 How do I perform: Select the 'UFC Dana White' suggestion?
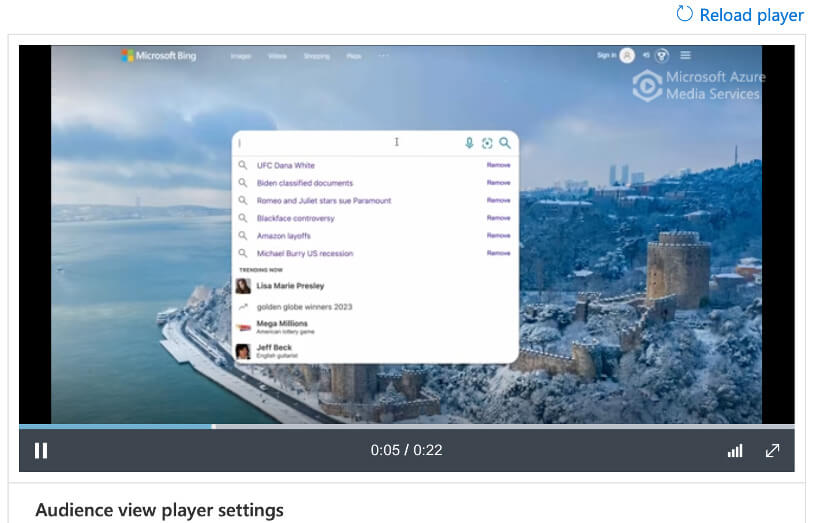pos(286,165)
